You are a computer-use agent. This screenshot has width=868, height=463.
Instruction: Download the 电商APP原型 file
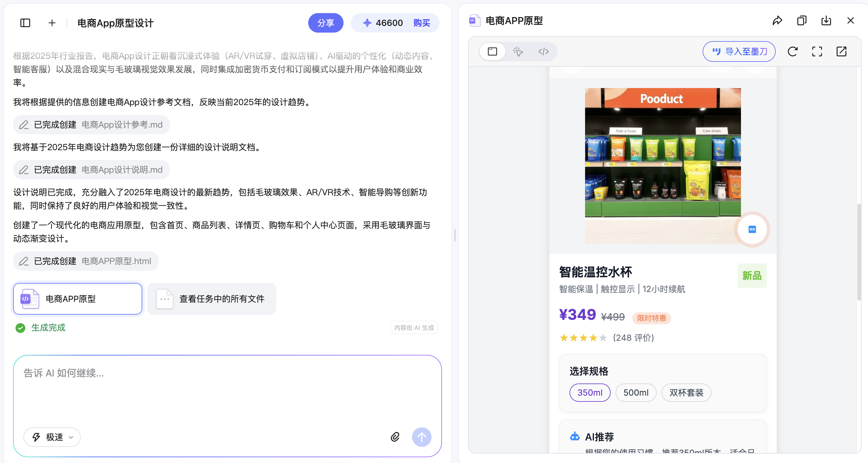pyautogui.click(x=826, y=20)
